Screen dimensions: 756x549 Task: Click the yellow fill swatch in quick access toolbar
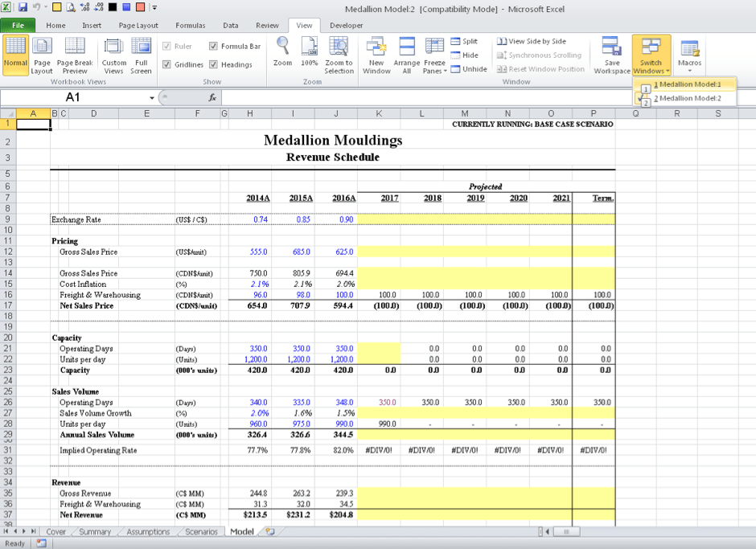pyautogui.click(x=56, y=7)
